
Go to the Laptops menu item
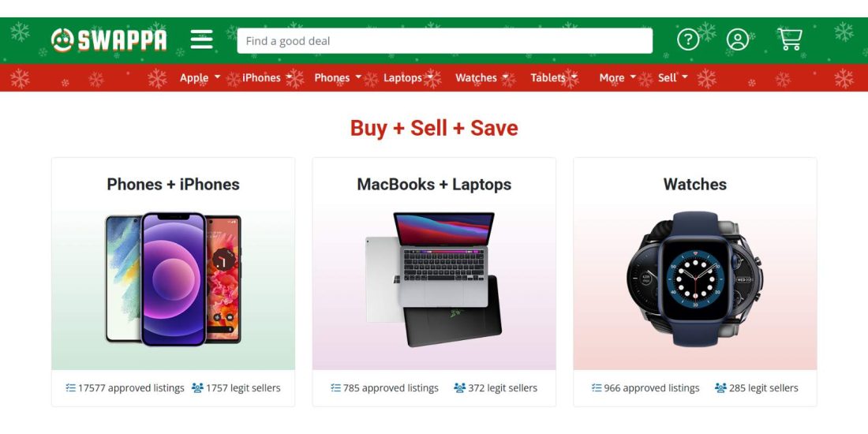(402, 77)
